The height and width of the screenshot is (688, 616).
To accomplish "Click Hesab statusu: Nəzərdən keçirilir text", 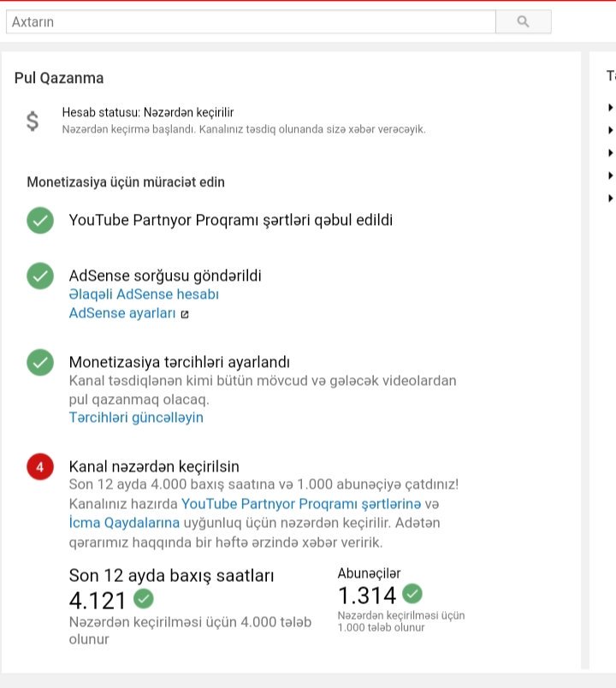I will click(148, 112).
